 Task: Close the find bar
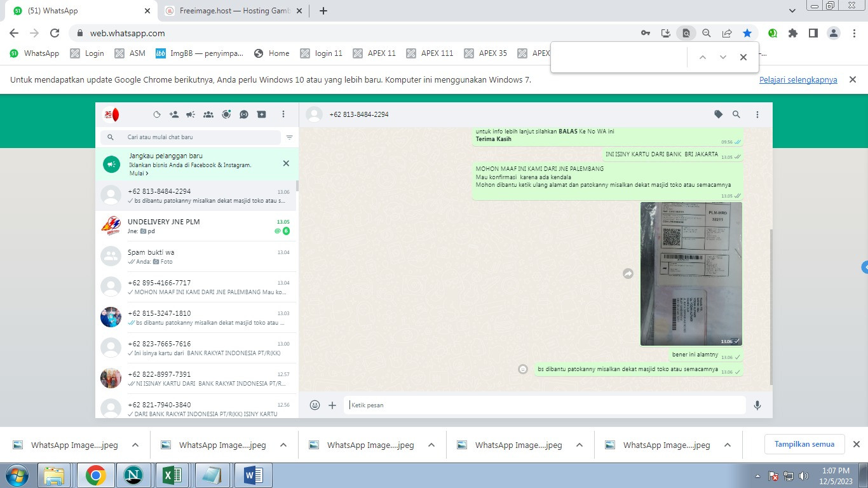[x=743, y=57]
